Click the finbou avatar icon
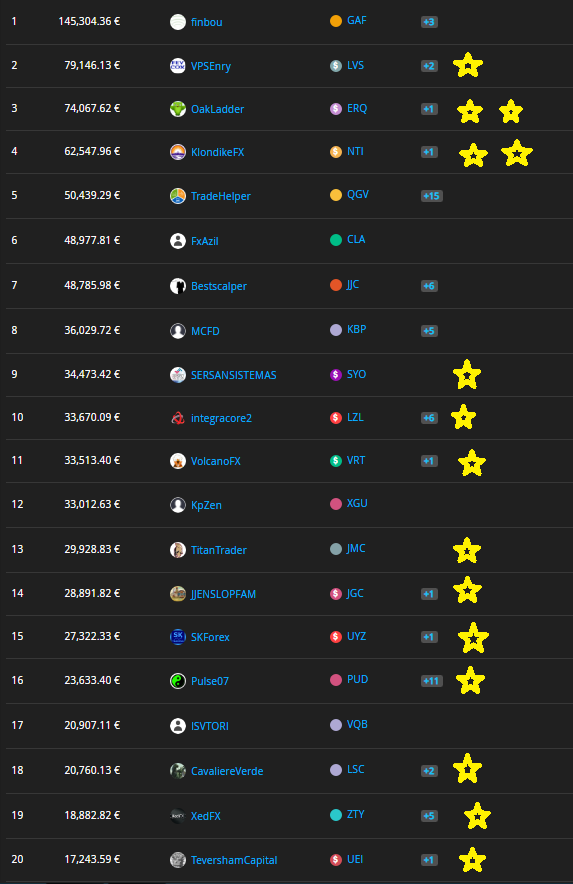The image size is (573, 884). [x=178, y=22]
